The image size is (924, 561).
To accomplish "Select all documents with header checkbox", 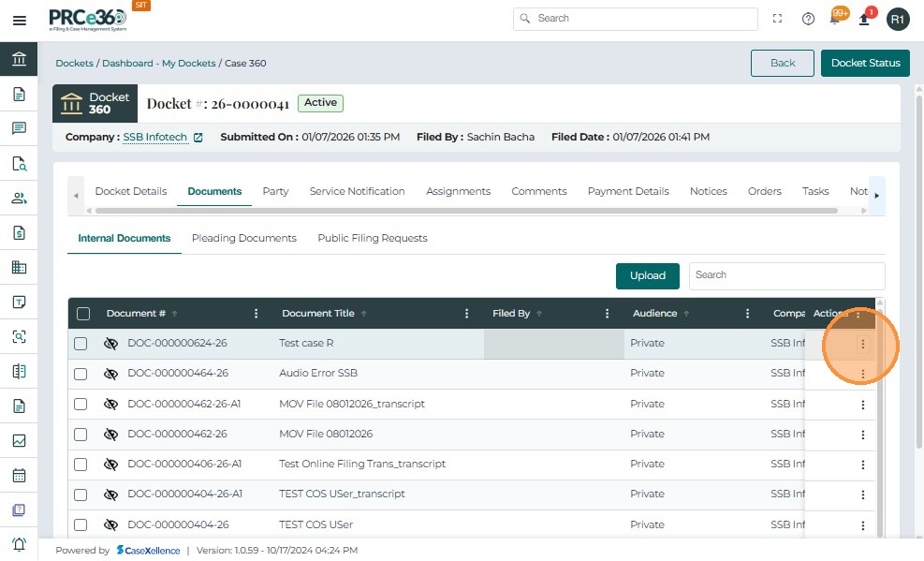I will pos(83,314).
